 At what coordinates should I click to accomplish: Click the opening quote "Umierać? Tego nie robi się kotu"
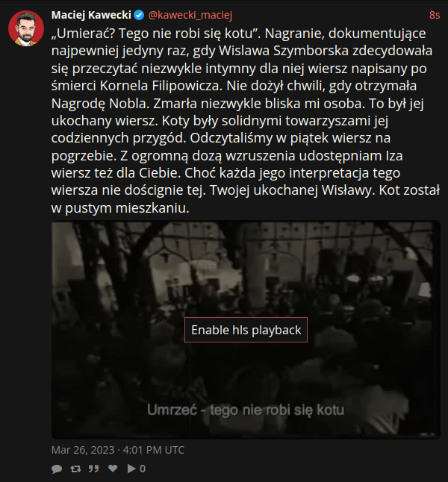click(156, 33)
